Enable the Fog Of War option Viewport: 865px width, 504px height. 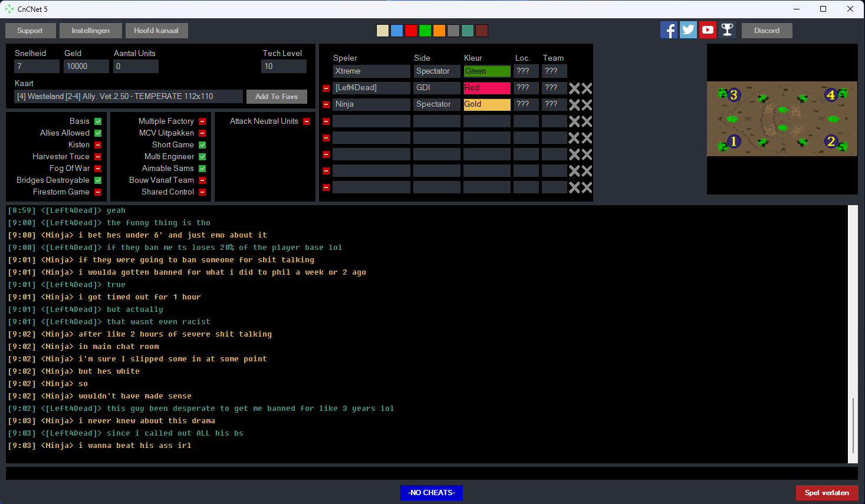[98, 169]
